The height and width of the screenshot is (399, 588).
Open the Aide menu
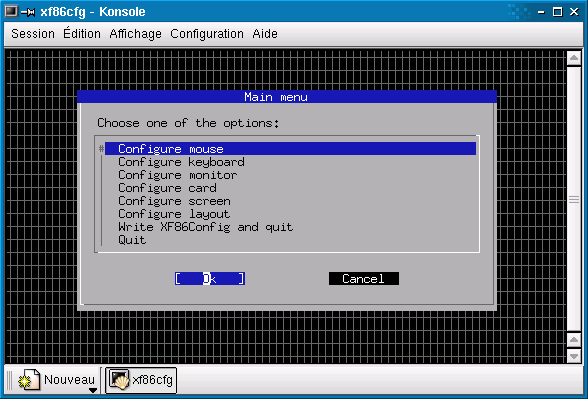point(265,34)
